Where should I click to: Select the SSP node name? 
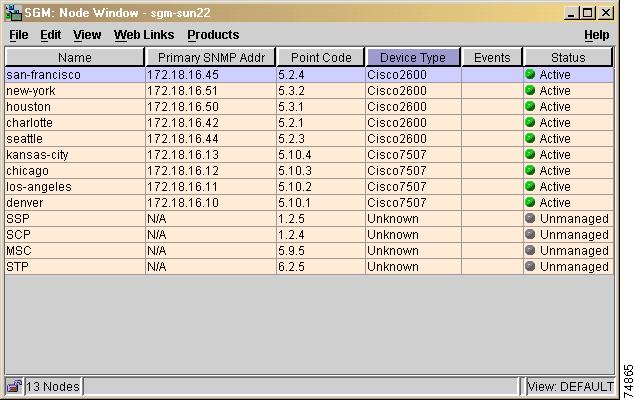[x=18, y=219]
